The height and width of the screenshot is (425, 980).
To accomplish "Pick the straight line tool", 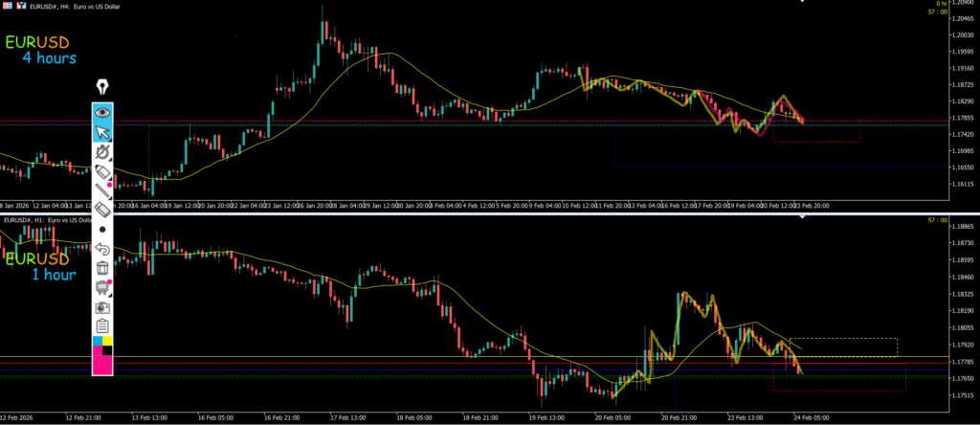I will pyautogui.click(x=102, y=190).
